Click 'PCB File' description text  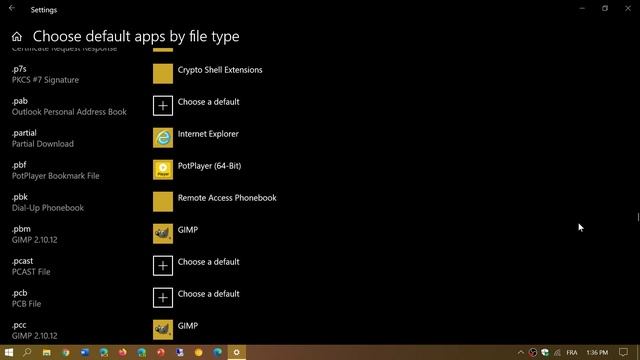(27, 304)
